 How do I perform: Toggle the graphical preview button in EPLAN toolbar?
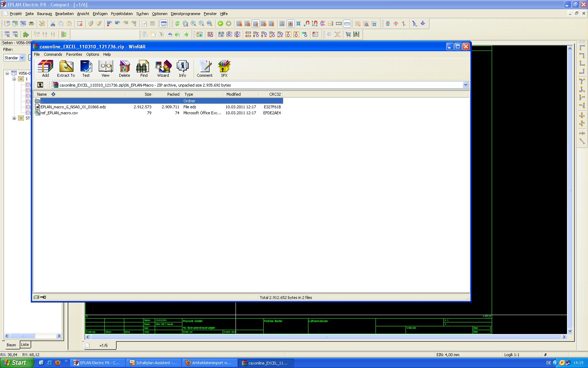coord(163,23)
